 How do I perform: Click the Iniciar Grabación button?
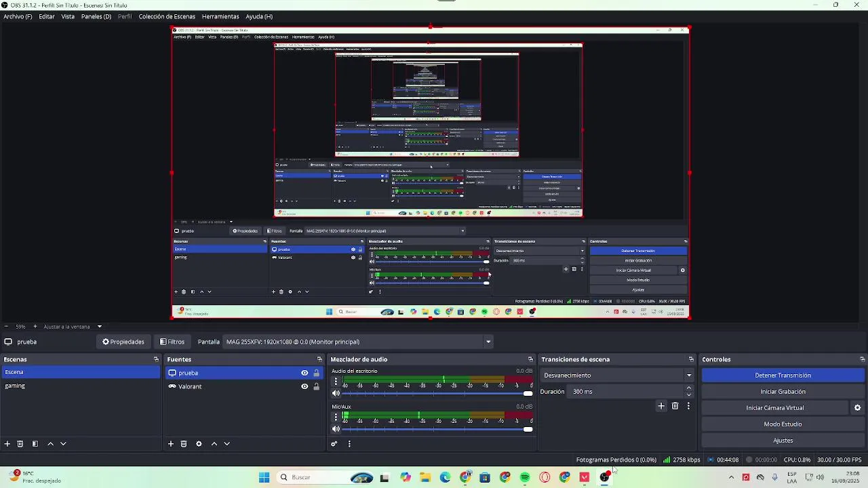pyautogui.click(x=783, y=392)
